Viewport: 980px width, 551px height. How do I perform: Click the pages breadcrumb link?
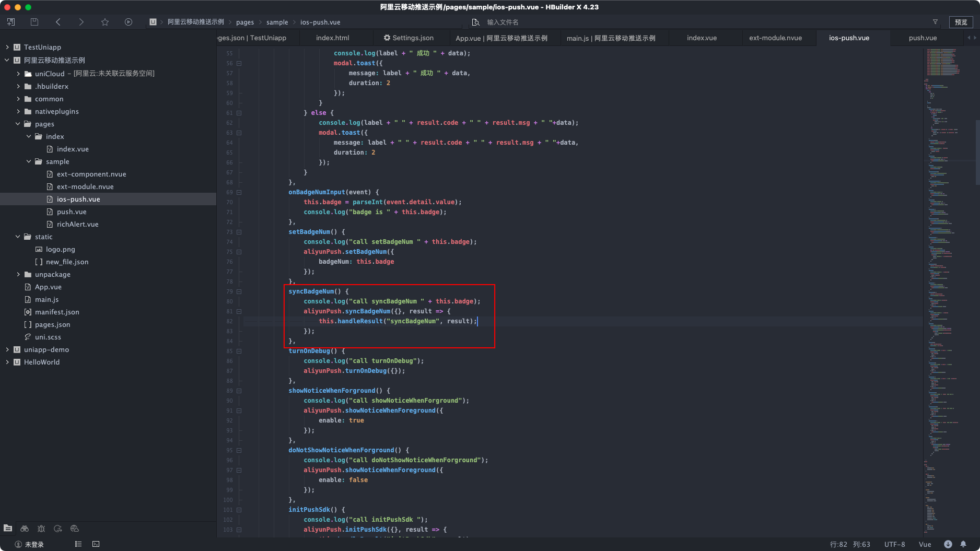pyautogui.click(x=245, y=22)
